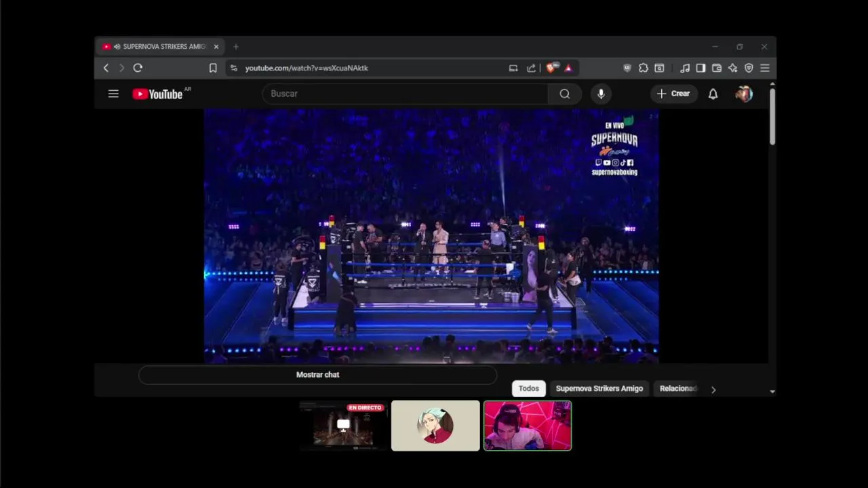This screenshot has height=488, width=868.
Task: Select the Relacionados filter chip
Action: [x=678, y=388]
